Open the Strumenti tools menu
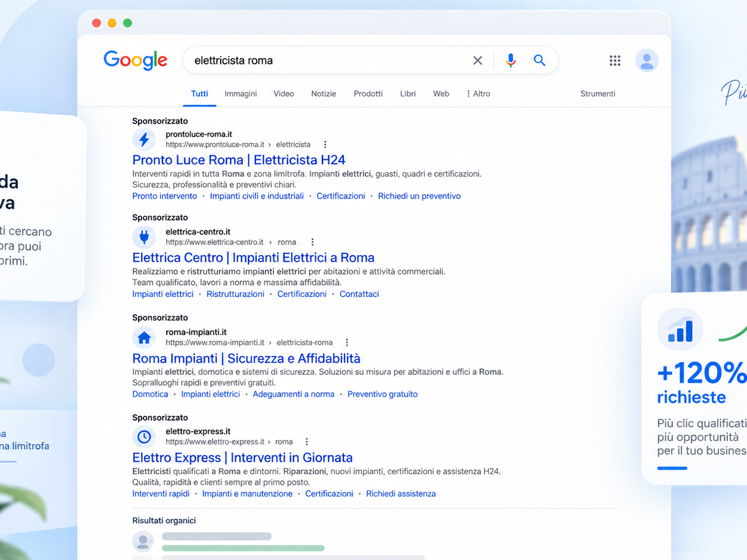747x560 pixels. coord(598,94)
